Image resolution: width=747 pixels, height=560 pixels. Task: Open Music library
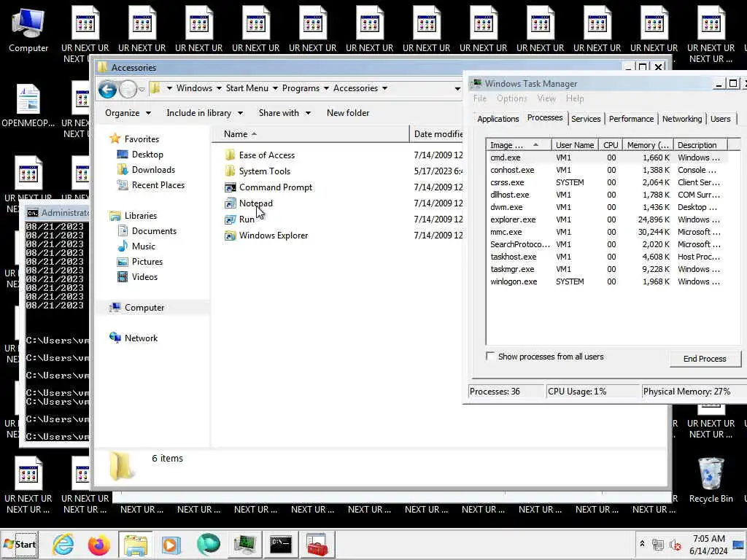pos(136,246)
